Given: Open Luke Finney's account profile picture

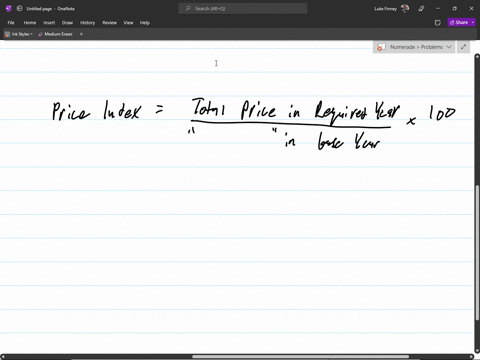Looking at the screenshot, I should pos(405,9).
